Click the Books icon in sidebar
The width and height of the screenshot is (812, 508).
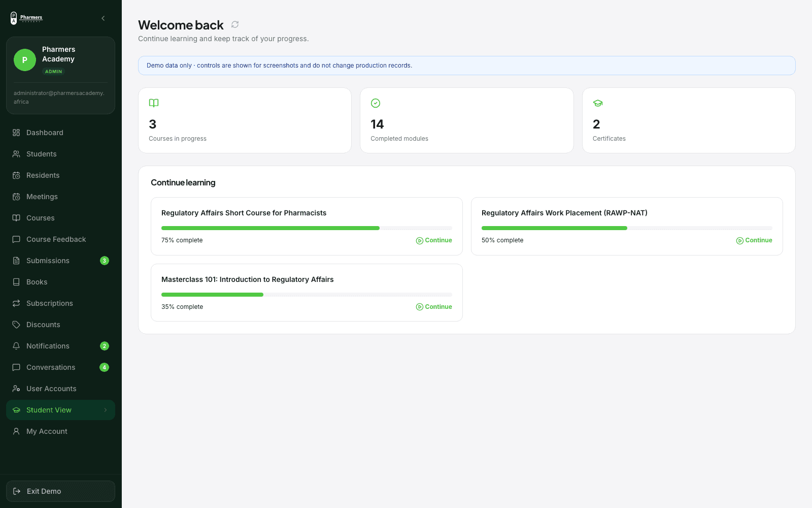(x=16, y=282)
